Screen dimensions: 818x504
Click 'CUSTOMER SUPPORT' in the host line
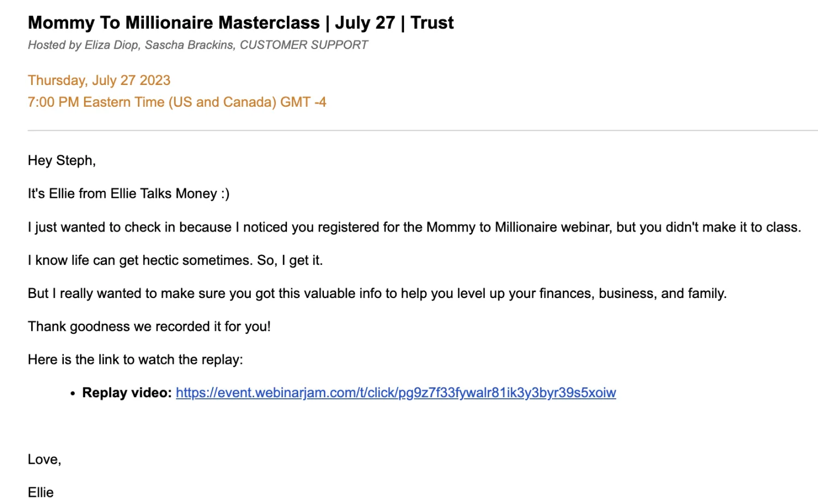click(304, 45)
